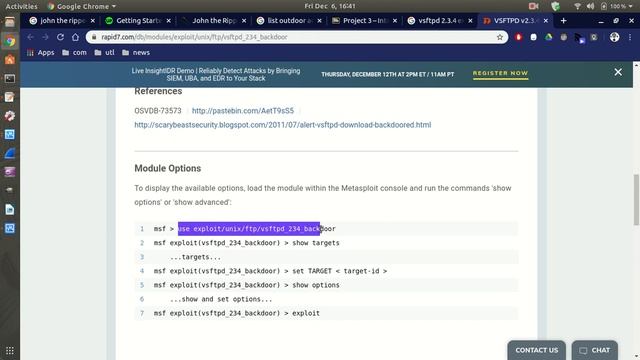Open the red ad-blocker extension
This screenshot has width=640, height=360.
[518, 37]
